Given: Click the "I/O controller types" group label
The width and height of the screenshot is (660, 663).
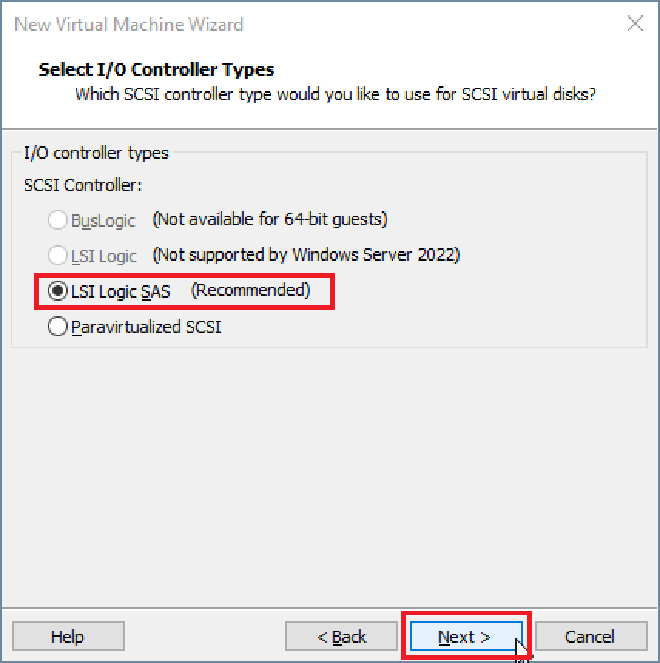Looking at the screenshot, I should (x=96, y=153).
